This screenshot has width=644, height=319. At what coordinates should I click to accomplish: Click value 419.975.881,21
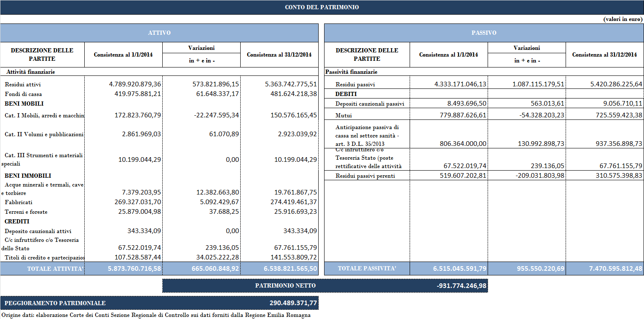click(138, 94)
